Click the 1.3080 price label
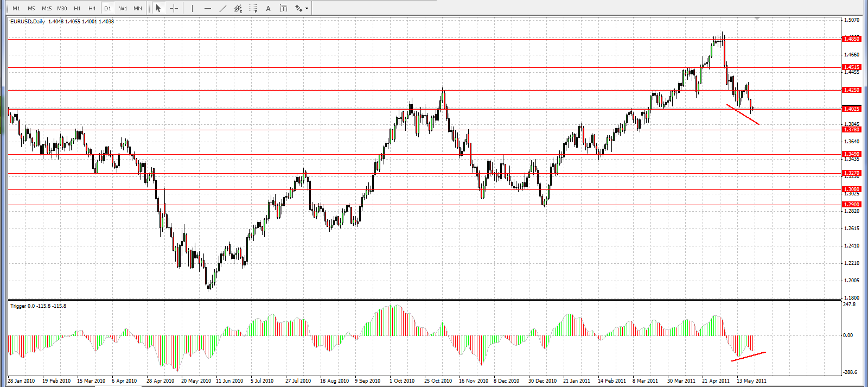The image size is (868, 387). click(x=851, y=189)
